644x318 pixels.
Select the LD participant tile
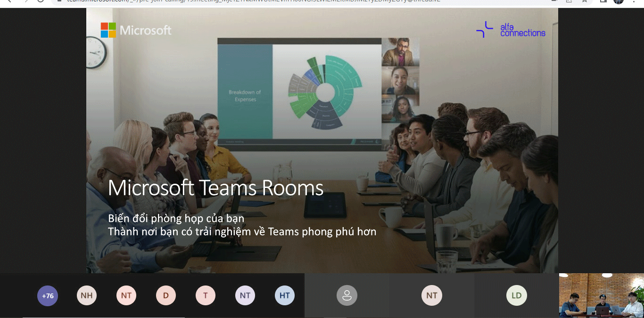click(x=517, y=296)
